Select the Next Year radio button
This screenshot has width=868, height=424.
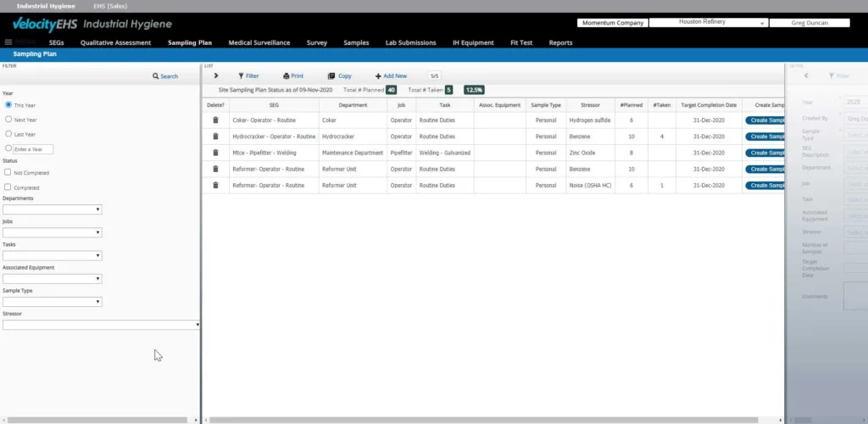(x=8, y=120)
